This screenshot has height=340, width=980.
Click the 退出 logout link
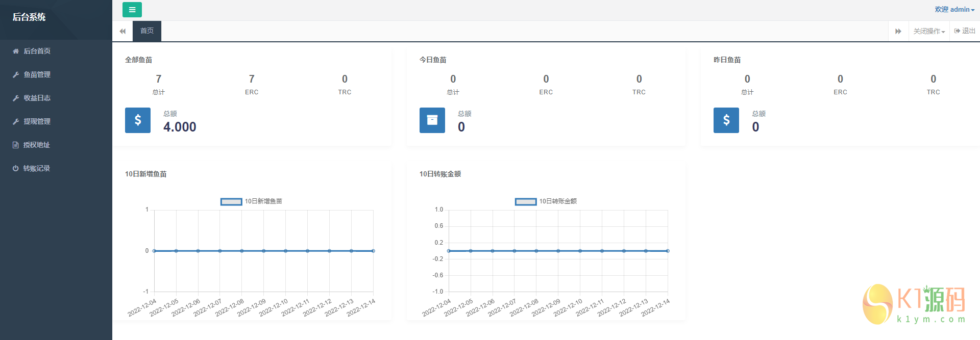tap(965, 31)
